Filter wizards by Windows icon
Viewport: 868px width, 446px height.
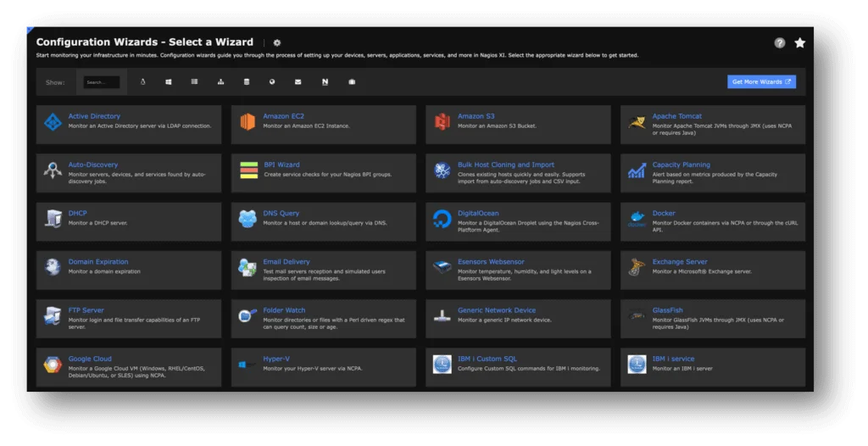(x=169, y=82)
